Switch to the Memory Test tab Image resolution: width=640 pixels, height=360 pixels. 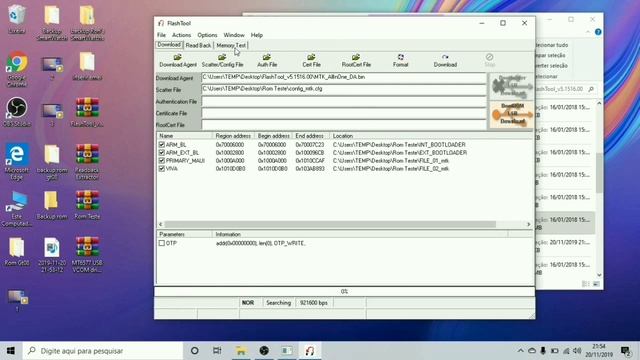point(231,45)
